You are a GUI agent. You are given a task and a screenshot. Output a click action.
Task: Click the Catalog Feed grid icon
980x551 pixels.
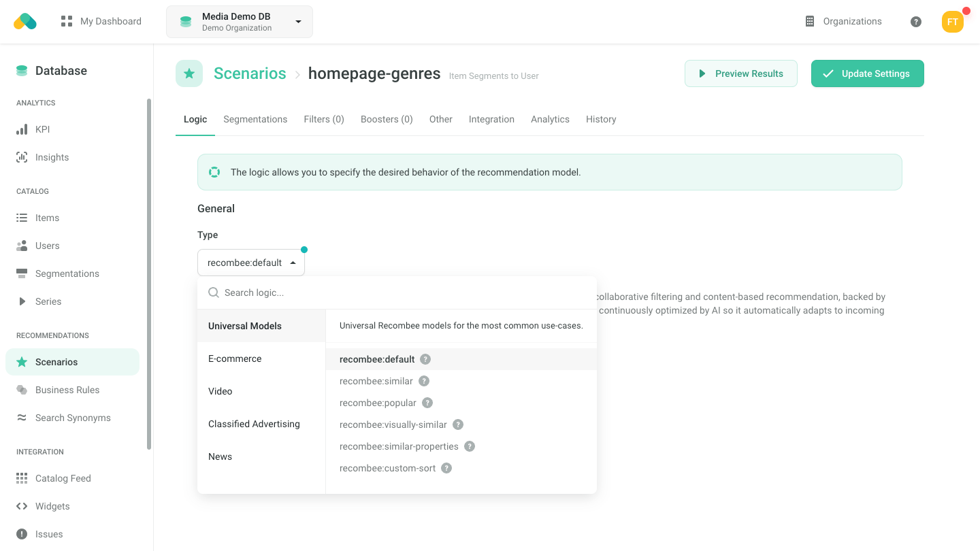(x=22, y=478)
